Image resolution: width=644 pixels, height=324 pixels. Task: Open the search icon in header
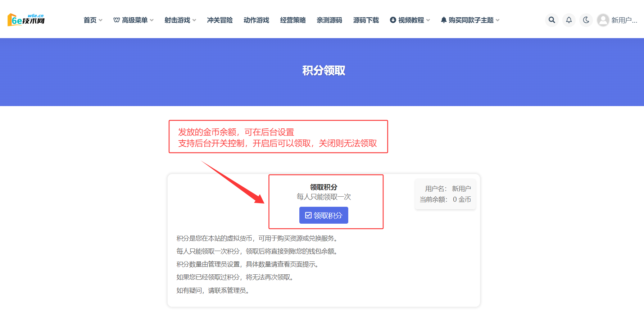552,20
